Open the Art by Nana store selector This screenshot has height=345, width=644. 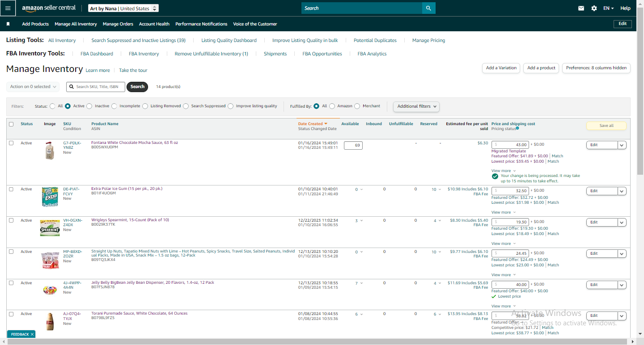click(x=123, y=8)
